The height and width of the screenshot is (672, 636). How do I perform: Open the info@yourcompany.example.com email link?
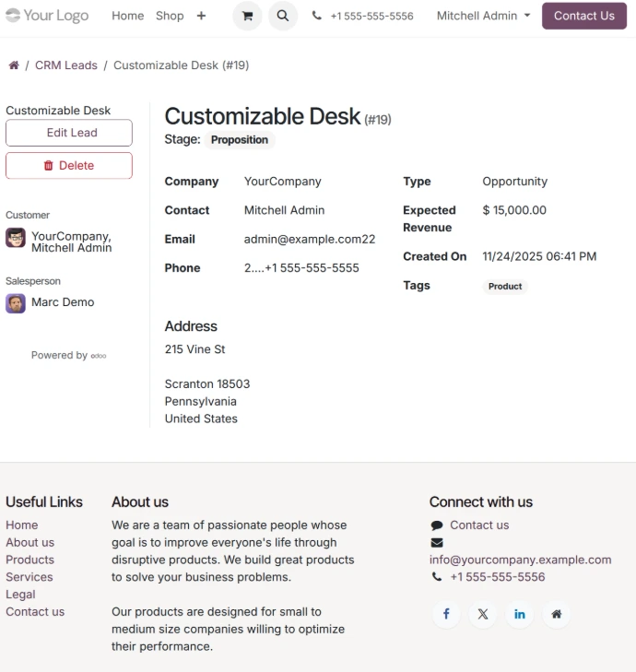520,560
